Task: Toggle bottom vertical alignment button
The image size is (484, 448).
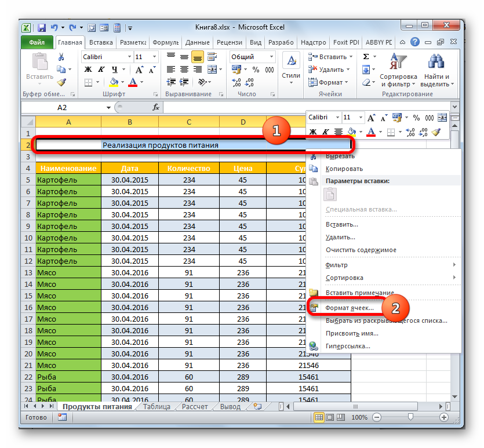Action: (198, 57)
